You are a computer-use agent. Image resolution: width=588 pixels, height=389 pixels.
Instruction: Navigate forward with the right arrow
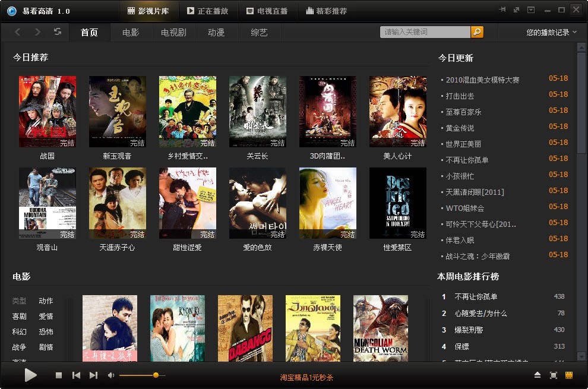pos(37,32)
